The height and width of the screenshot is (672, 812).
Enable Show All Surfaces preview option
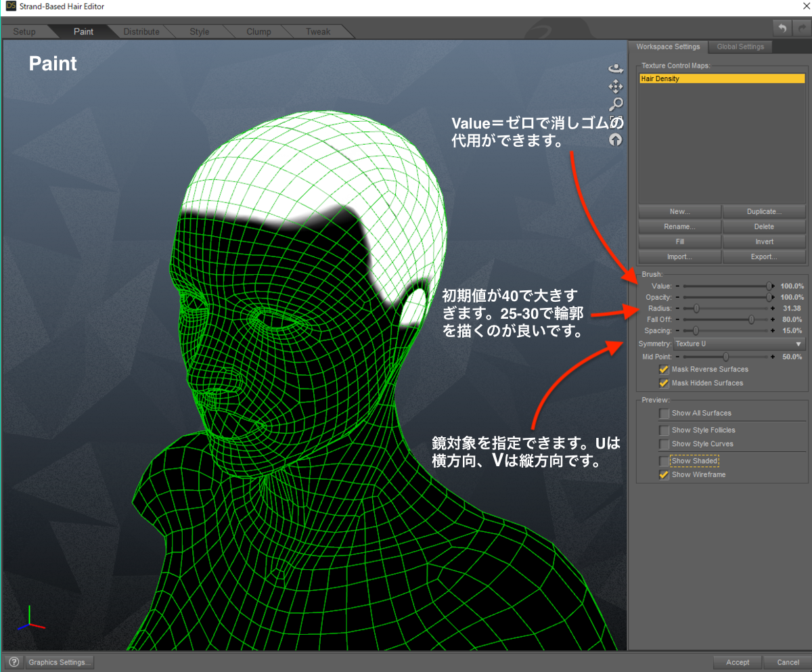[664, 413]
